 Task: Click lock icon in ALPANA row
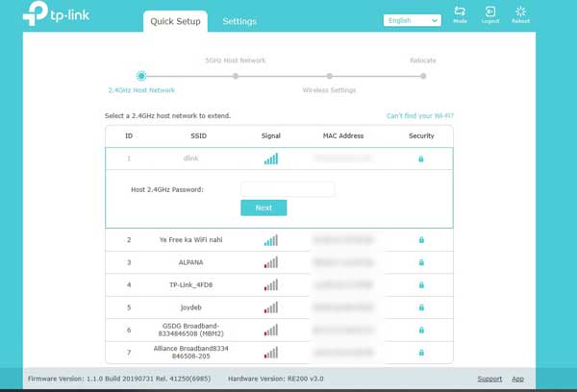tap(421, 262)
